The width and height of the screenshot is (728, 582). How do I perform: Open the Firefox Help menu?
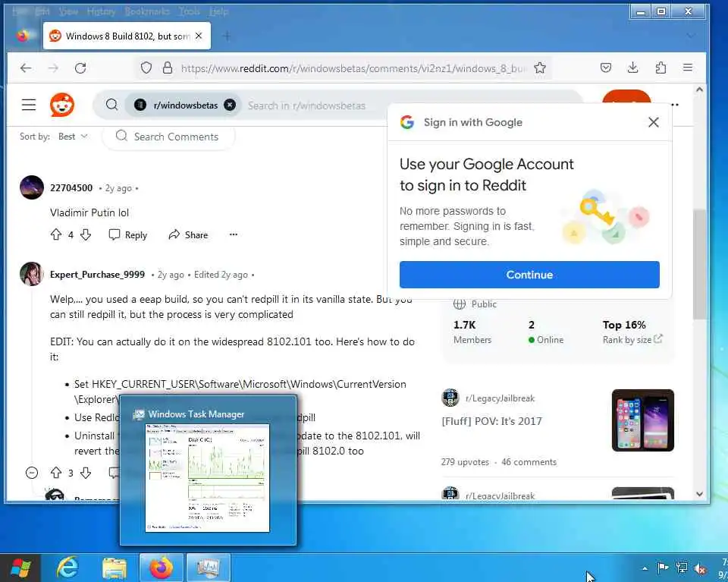point(218,11)
